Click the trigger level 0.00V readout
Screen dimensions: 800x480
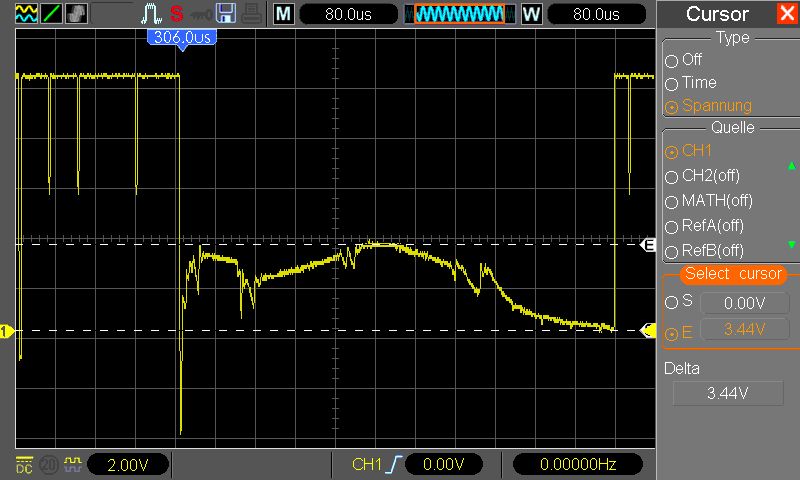pos(443,464)
